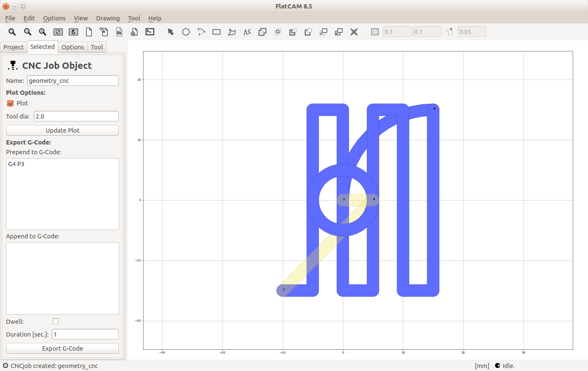Open the View menu
This screenshot has width=588, height=371.
pyautogui.click(x=81, y=18)
